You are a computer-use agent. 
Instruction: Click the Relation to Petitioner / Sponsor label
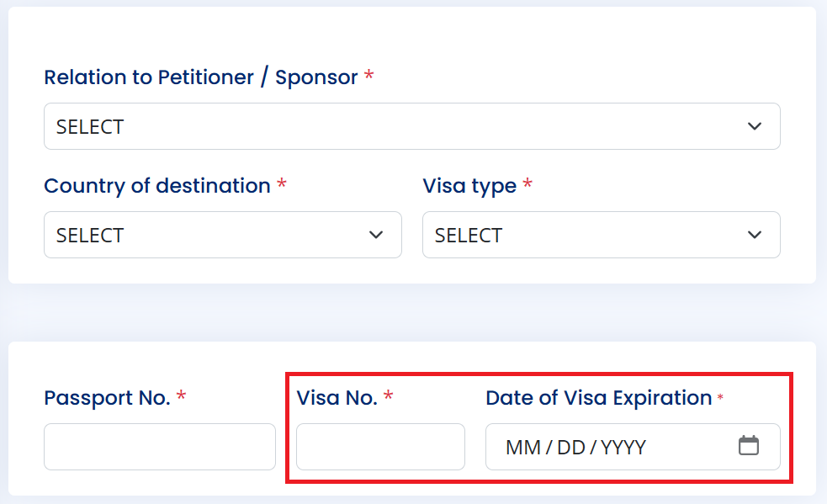pos(201,77)
